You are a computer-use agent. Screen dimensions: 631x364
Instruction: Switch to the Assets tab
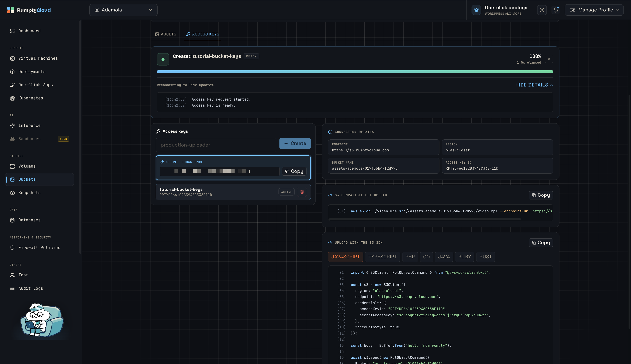click(x=166, y=34)
